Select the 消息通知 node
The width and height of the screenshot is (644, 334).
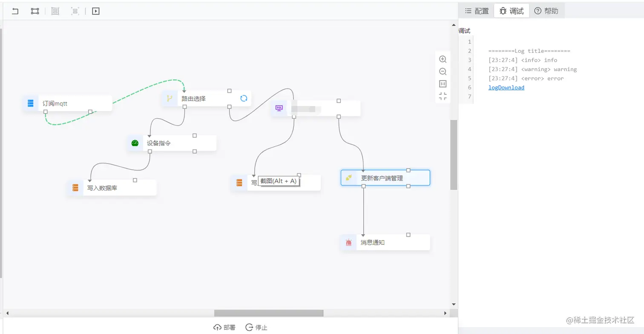(385, 243)
